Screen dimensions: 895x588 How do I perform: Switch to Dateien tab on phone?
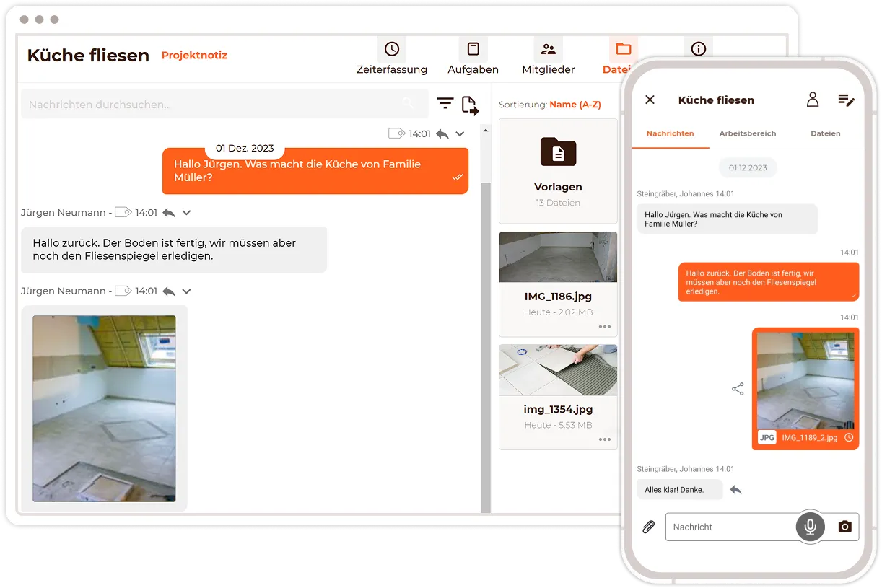click(826, 133)
